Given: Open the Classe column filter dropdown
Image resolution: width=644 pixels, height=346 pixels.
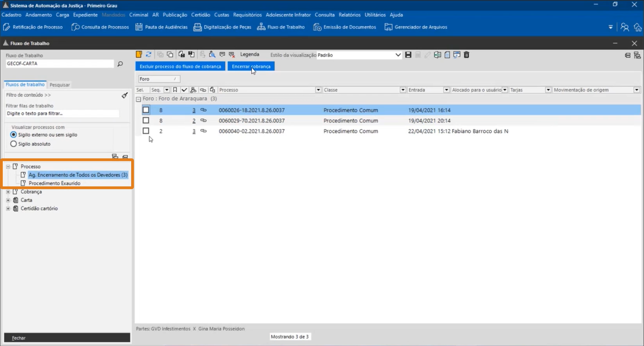Looking at the screenshot, I should click(x=403, y=90).
